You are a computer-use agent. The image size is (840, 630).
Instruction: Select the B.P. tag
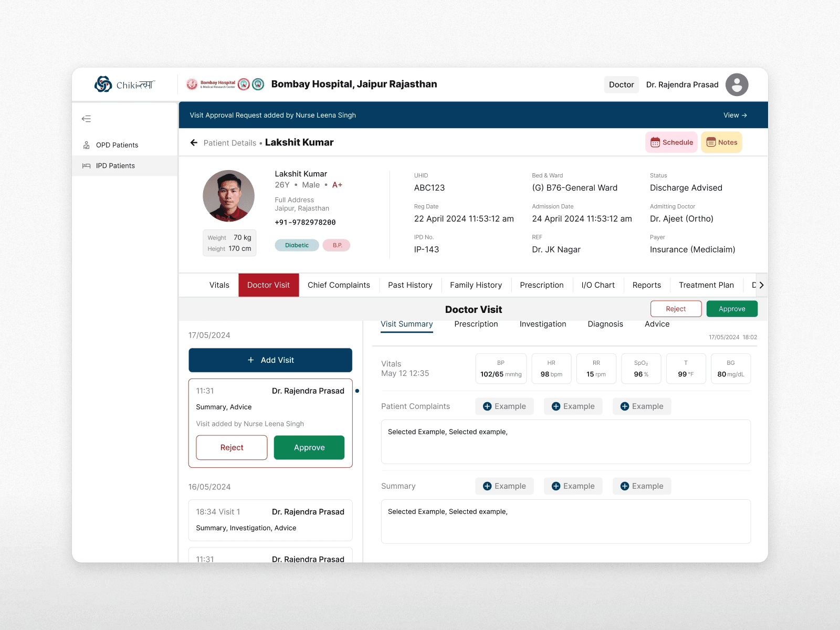[337, 245]
